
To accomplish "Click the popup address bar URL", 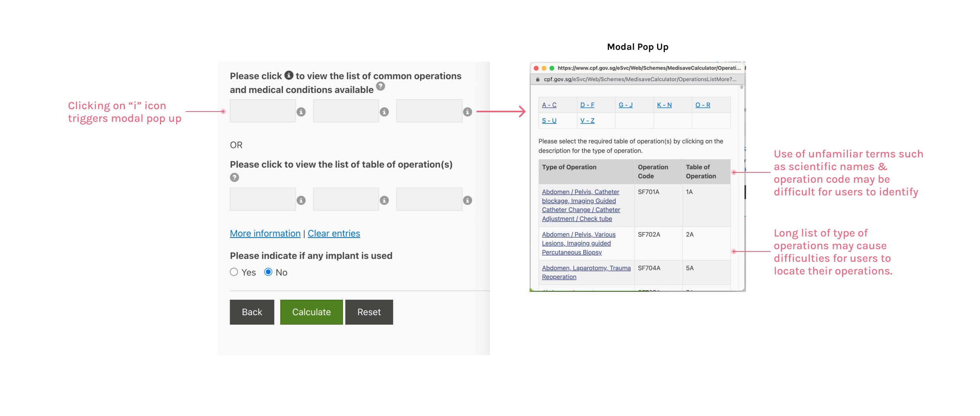I will tap(640, 79).
